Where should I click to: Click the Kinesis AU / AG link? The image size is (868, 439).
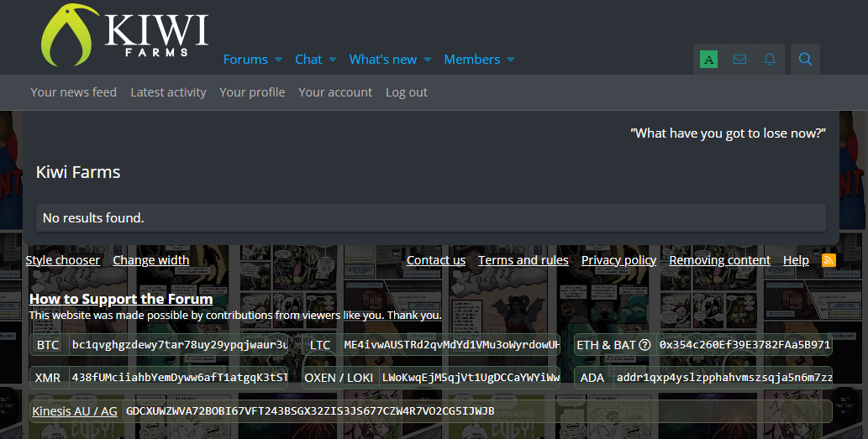75,411
